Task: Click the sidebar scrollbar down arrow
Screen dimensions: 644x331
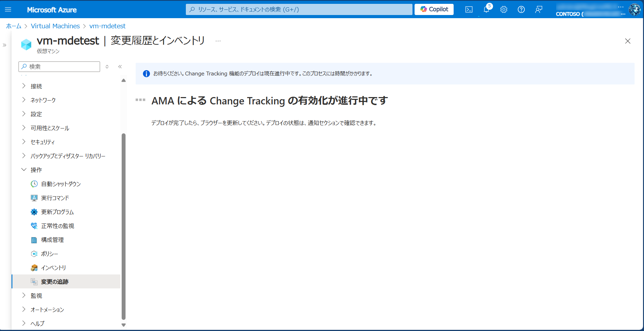Action: pos(123,325)
